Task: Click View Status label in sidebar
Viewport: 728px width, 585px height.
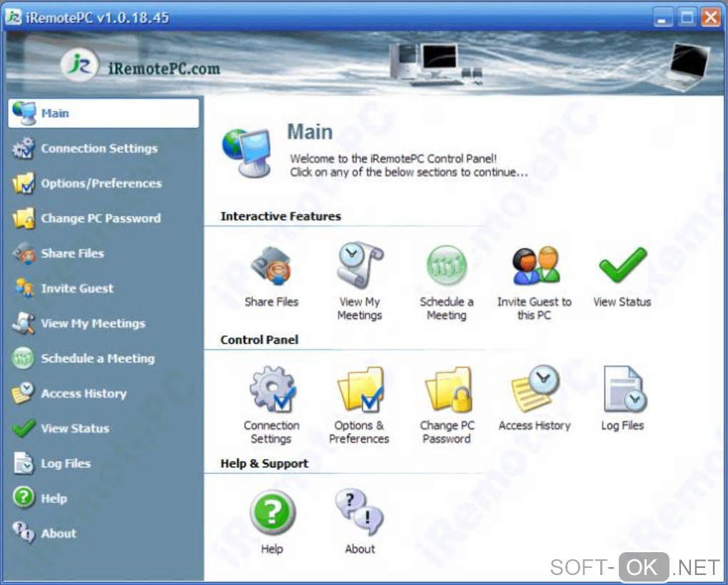Action: click(75, 428)
